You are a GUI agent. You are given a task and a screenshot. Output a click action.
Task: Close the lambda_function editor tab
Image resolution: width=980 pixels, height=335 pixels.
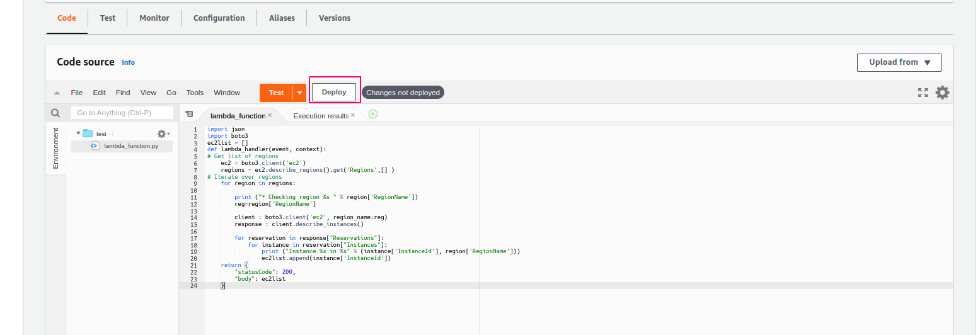coord(270,115)
